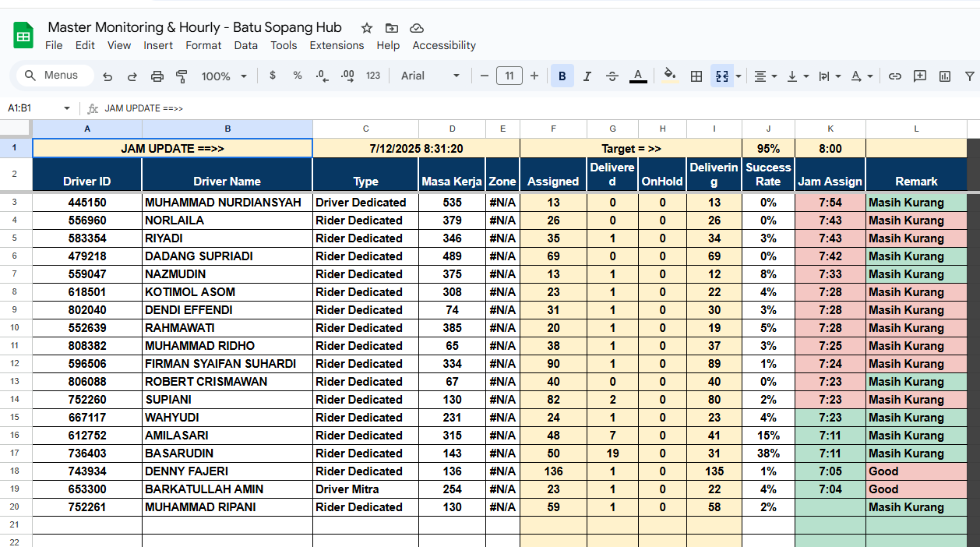Add a comment using toolbar icon

920,76
